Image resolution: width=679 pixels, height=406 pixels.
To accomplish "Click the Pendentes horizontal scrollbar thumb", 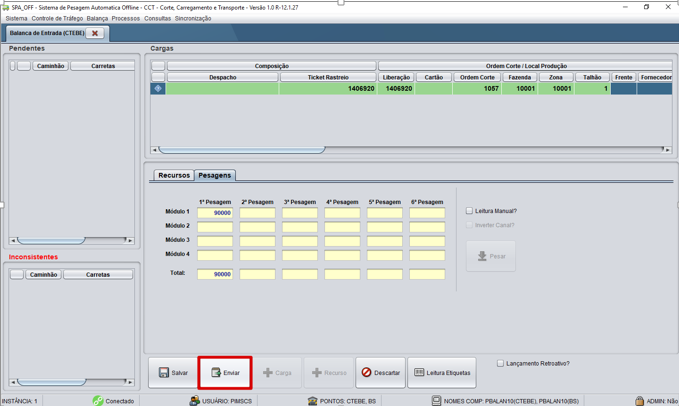I will [51, 240].
